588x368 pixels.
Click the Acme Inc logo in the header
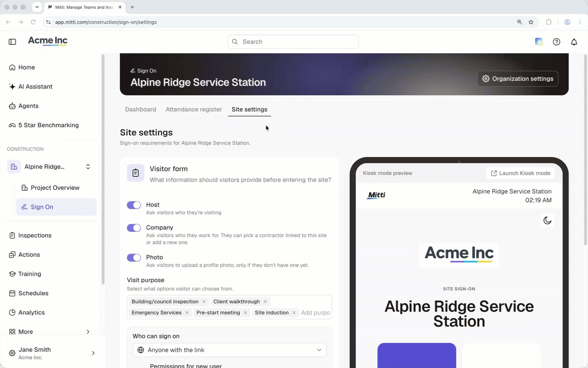48,41
